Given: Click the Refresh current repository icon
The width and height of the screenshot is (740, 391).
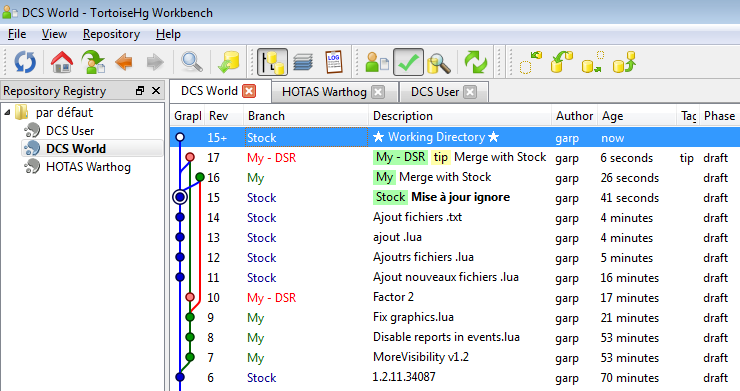Looking at the screenshot, I should pos(25,62).
